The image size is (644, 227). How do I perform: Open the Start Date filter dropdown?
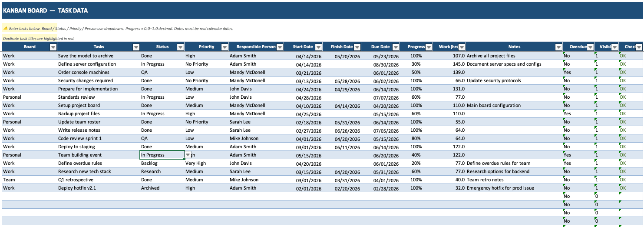coord(318,47)
